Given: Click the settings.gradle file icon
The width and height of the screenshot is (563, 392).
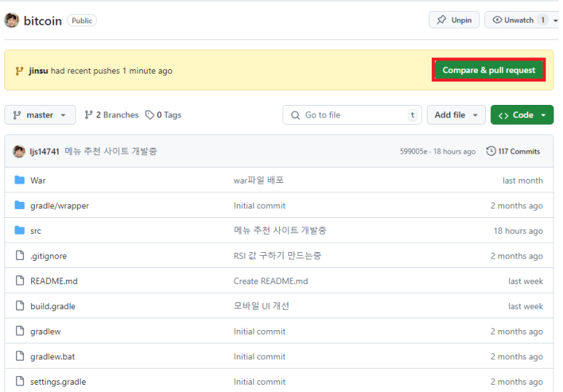Looking at the screenshot, I should 20,381.
